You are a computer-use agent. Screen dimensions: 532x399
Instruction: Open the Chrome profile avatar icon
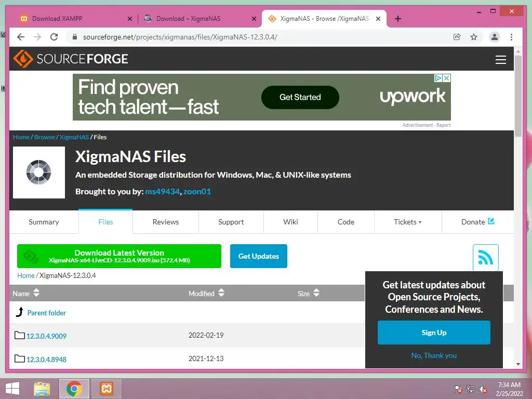click(495, 37)
